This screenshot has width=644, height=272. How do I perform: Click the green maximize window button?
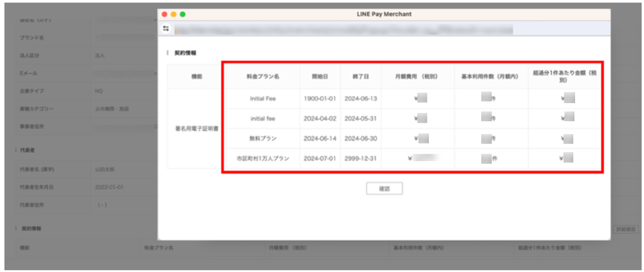(x=182, y=14)
